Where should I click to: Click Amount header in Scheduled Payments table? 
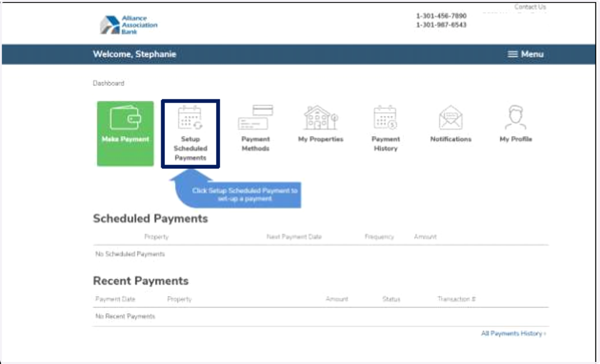pyautogui.click(x=425, y=236)
